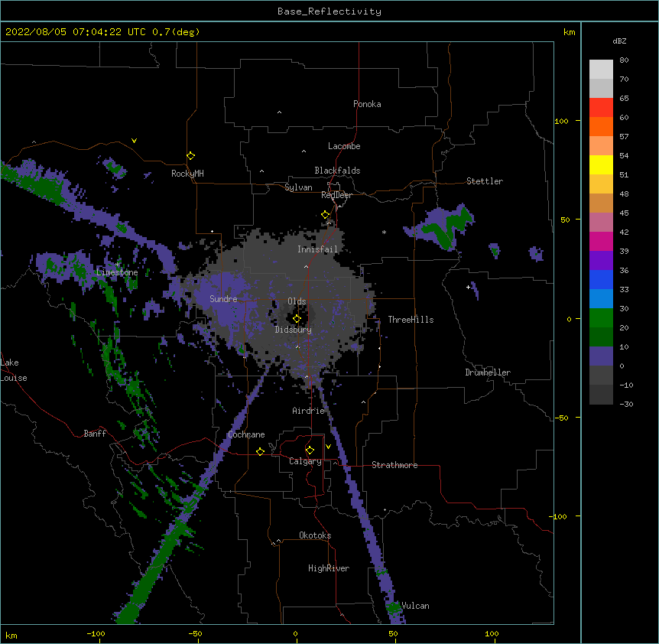659x644 pixels.
Task: Click the yellow V marker northwest of RockyMH
Action: [x=134, y=141]
